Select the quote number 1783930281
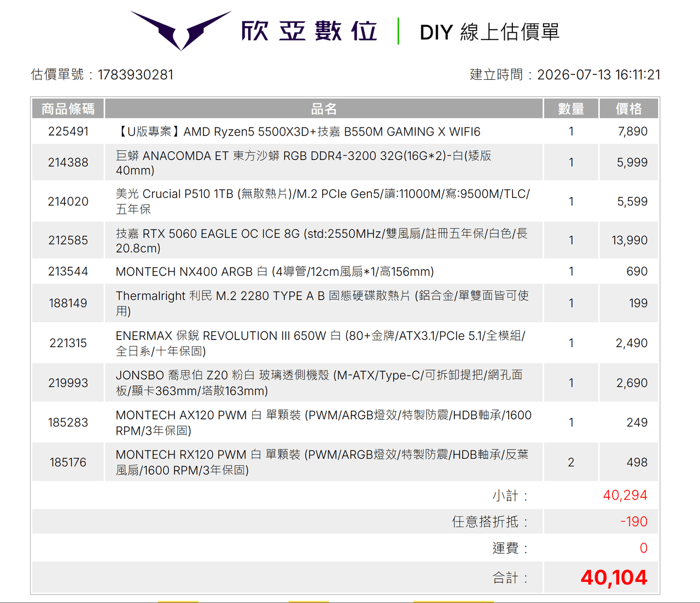This screenshot has height=603, width=700. [136, 74]
